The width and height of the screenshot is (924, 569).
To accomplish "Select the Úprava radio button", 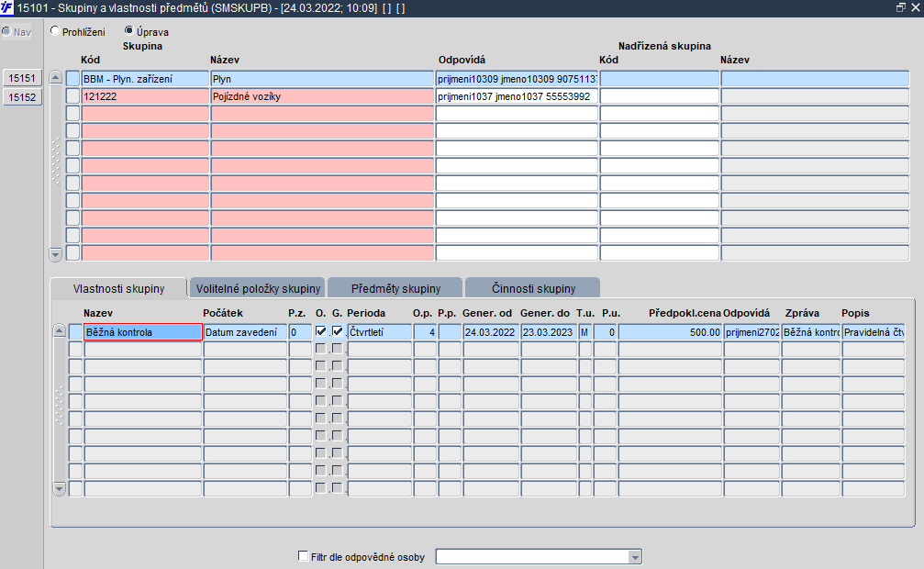I will click(x=129, y=30).
